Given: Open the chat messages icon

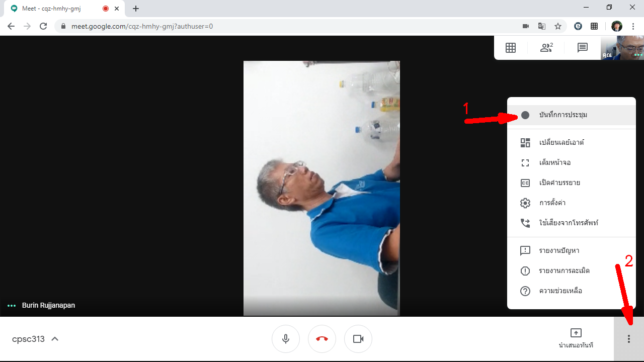Looking at the screenshot, I should [x=582, y=48].
